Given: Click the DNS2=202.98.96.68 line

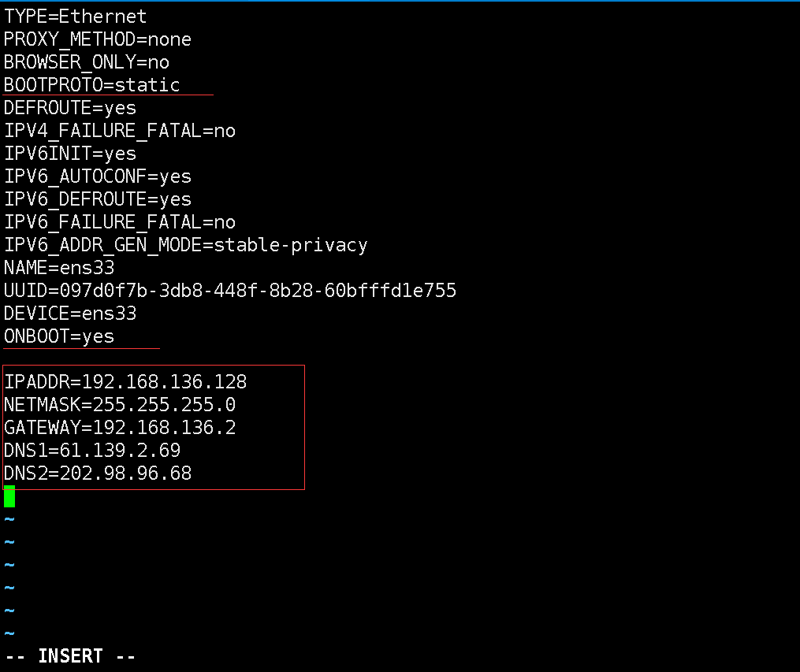Looking at the screenshot, I should click(x=98, y=473).
